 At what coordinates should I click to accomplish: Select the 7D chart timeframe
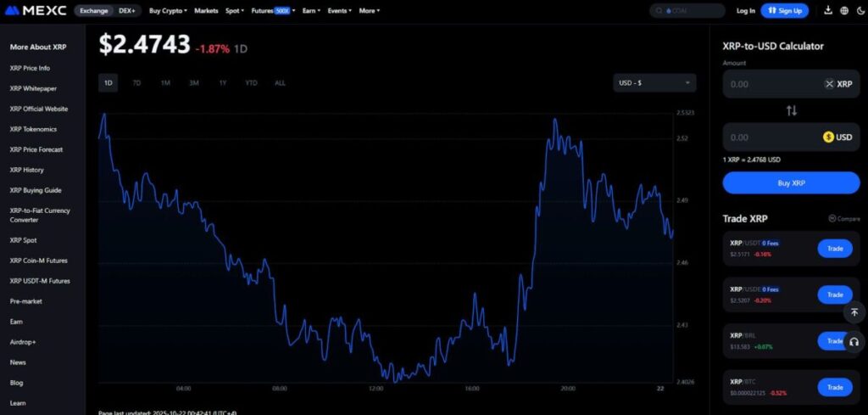(x=136, y=82)
